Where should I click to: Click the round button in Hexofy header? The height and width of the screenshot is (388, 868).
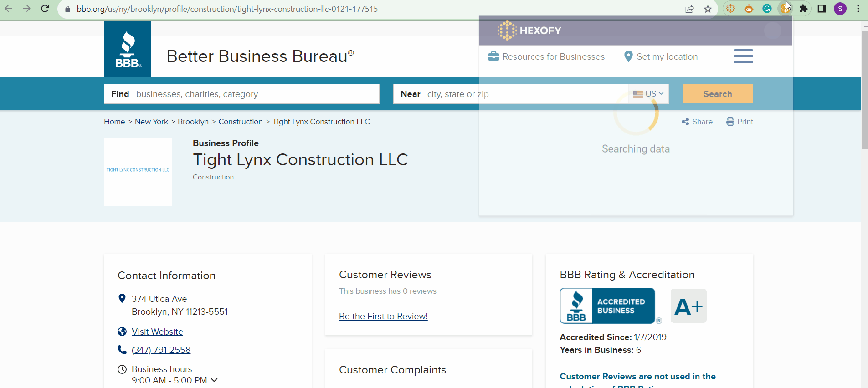tap(773, 31)
